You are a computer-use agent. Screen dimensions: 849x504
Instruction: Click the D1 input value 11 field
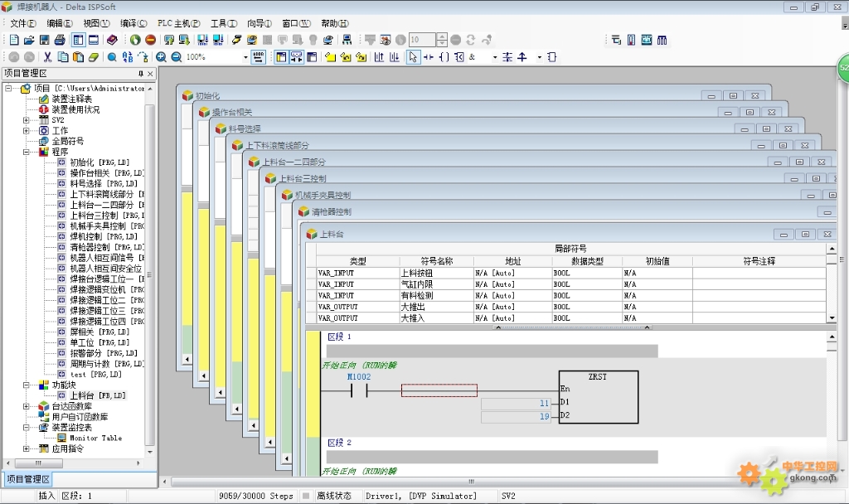coord(516,404)
